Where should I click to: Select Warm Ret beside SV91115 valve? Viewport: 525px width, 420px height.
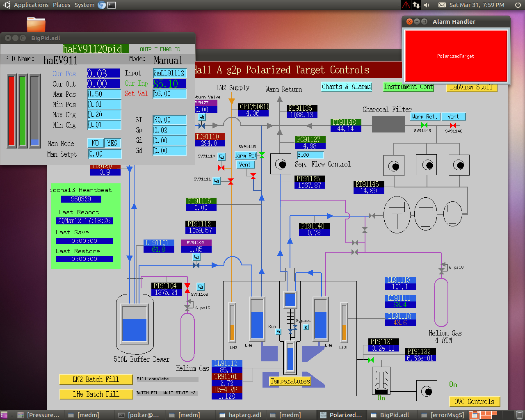click(246, 155)
